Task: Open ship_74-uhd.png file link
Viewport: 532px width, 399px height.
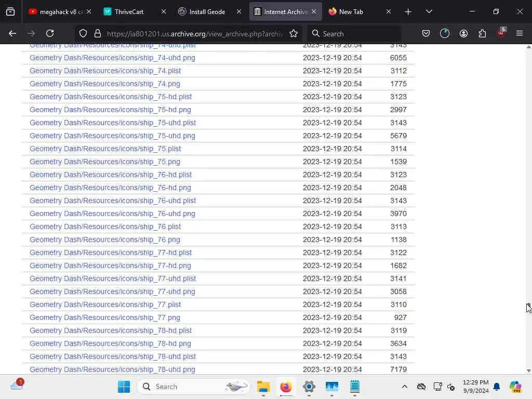Action: pos(112,58)
